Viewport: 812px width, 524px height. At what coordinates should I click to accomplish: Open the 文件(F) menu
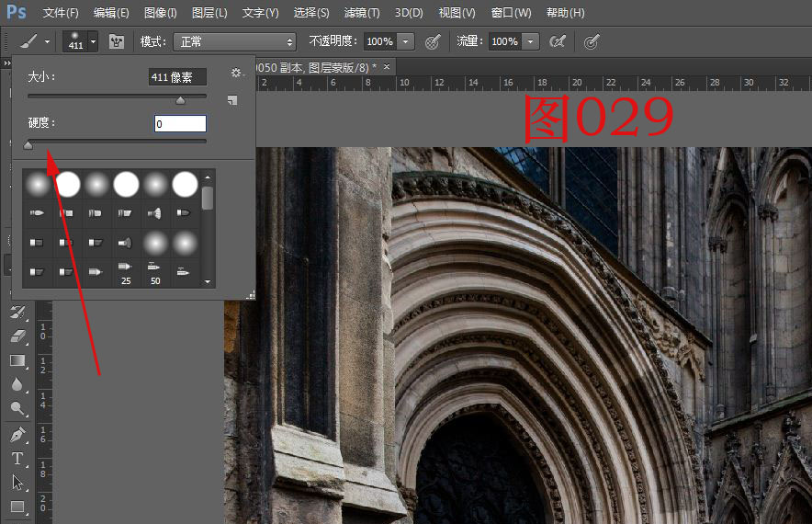coord(61,13)
